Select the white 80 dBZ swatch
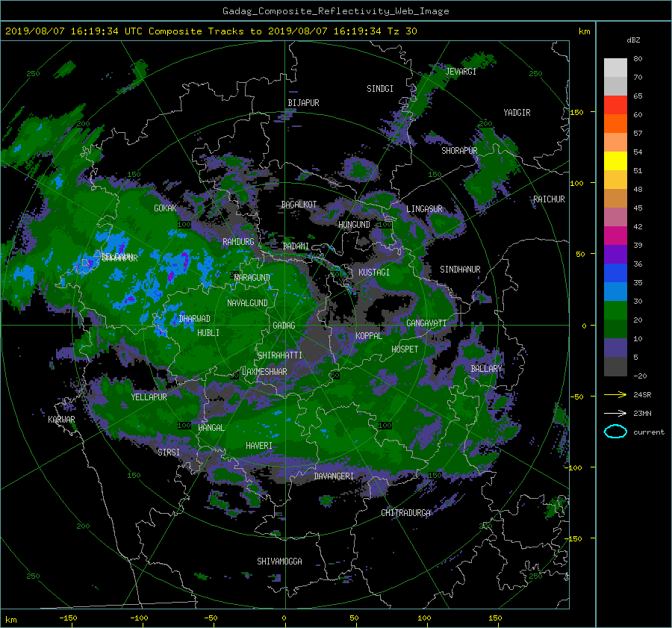672x628 pixels. 615,68
